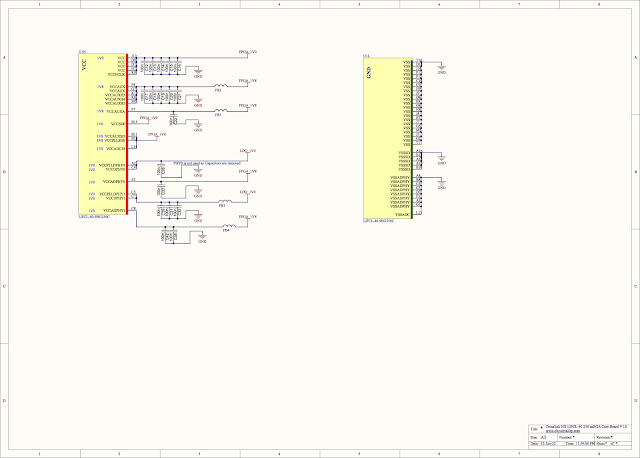Click GND symbol wired to VSSADPHY pin A6
The width and height of the screenshot is (640, 458).
(x=442, y=184)
